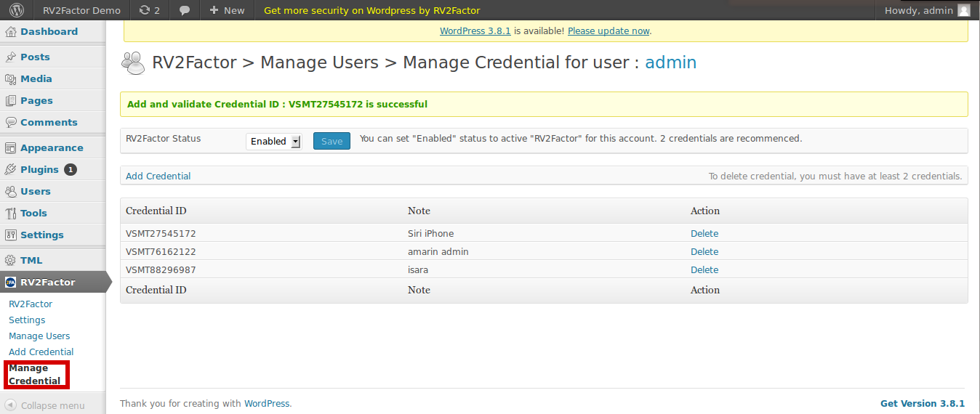The width and height of the screenshot is (980, 414).
Task: Click the Add Credential link above table
Action: tap(158, 176)
